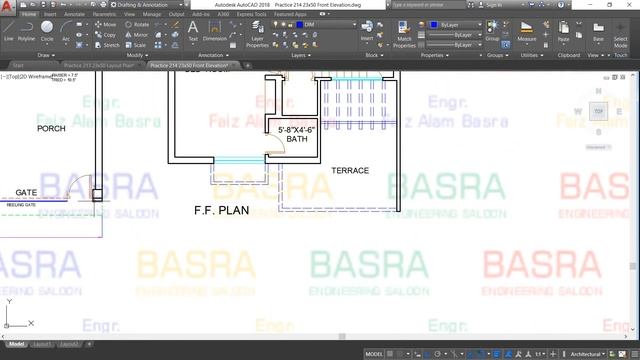
Task: Activate the Mirror command
Action: click(x=137, y=35)
